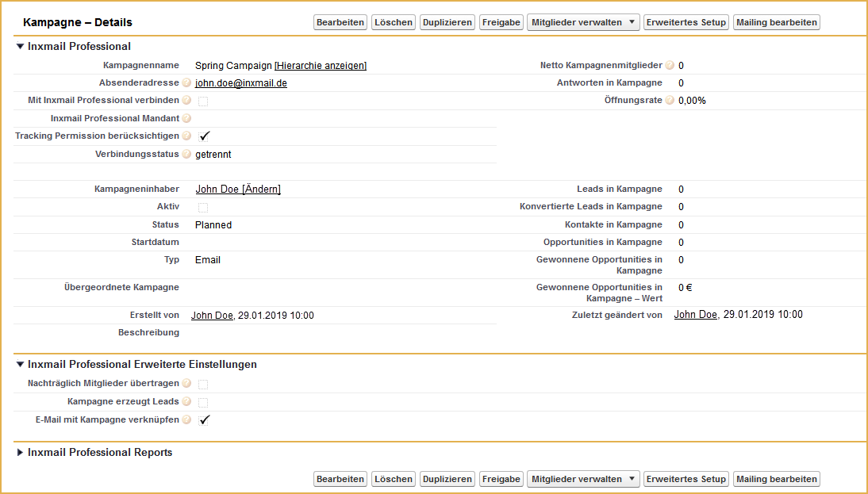Toggle the Mit Inxmail Professional verbinden checkbox

coord(203,101)
